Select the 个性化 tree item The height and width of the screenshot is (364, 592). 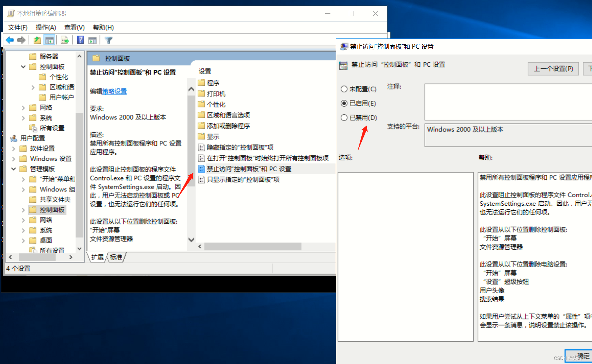click(x=59, y=77)
